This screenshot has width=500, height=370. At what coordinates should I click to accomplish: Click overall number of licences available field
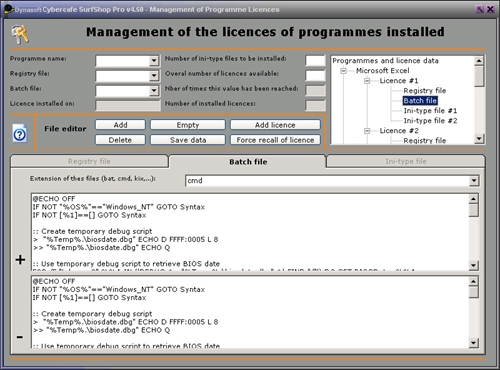point(315,76)
